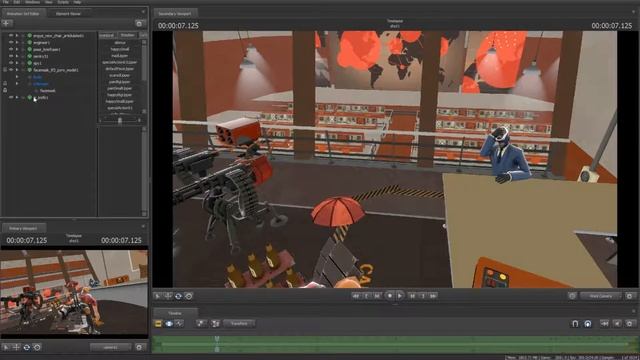The height and width of the screenshot is (360, 640).
Task: Select the Primary Viewport tab
Action: pyautogui.click(x=23, y=228)
